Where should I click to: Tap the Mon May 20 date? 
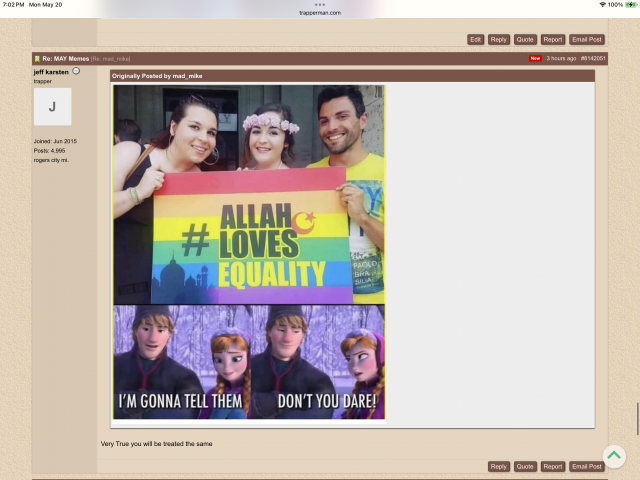(45, 4)
